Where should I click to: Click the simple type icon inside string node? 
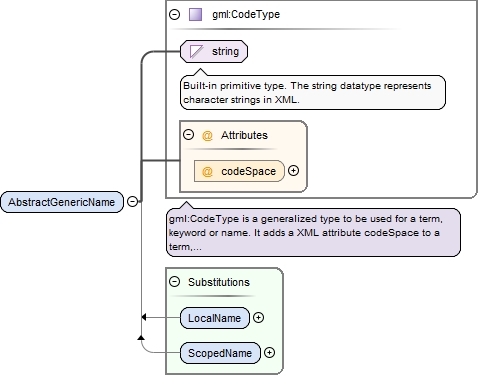coord(196,52)
